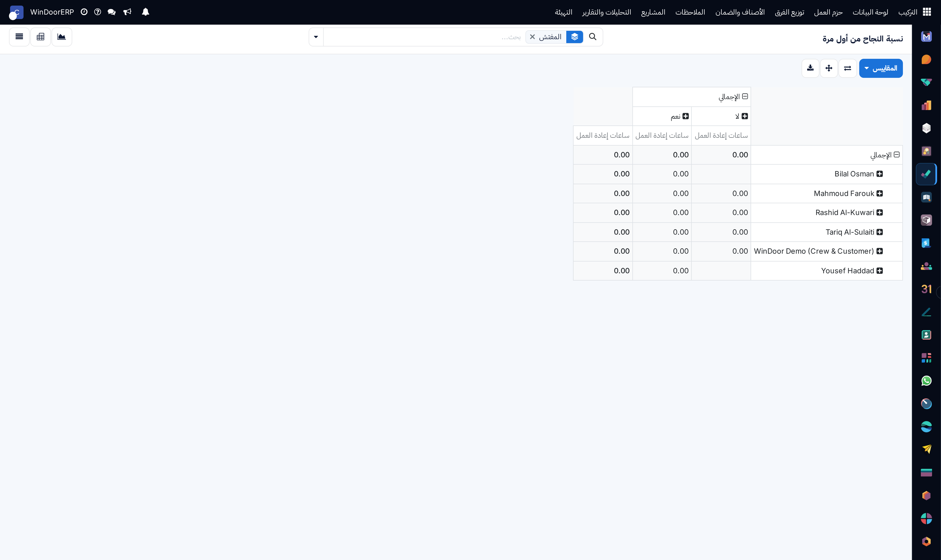Image resolution: width=941 pixels, height=560 pixels.
Task: Click the expand-all arrows button
Action: click(x=829, y=68)
